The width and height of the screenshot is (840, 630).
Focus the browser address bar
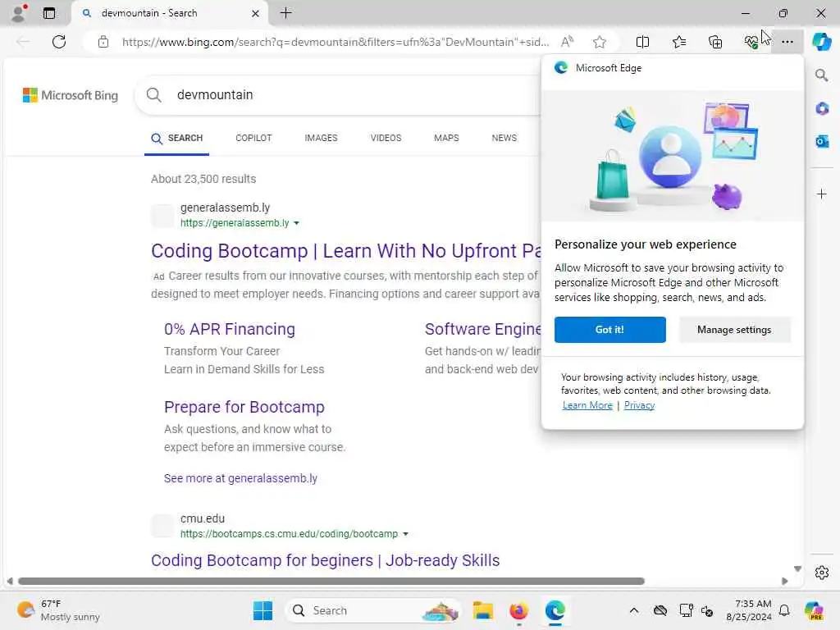[335, 42]
